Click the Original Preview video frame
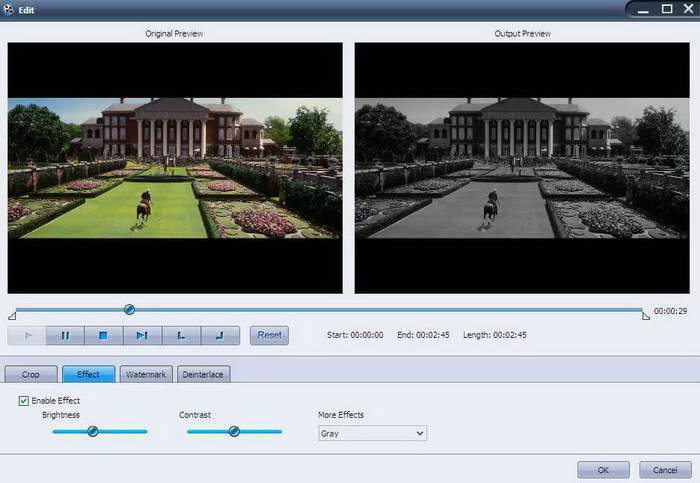Viewport: 700px width, 483px height. [175, 168]
